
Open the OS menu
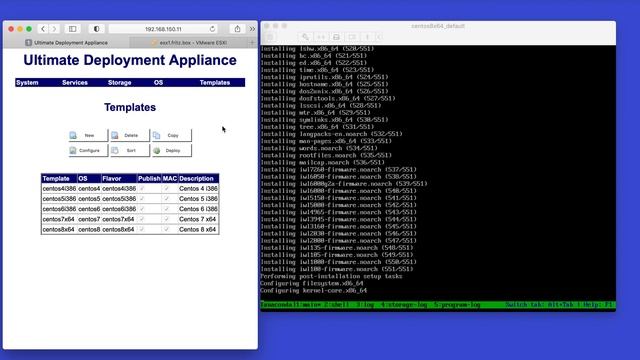[x=158, y=82]
